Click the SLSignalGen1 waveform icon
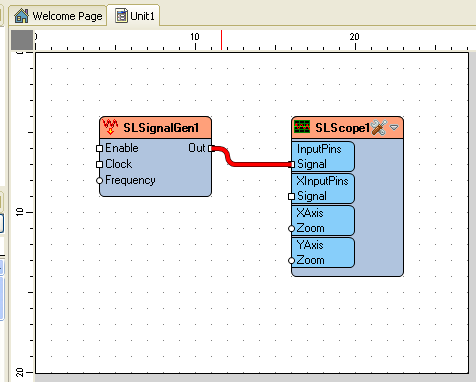 tap(110, 127)
